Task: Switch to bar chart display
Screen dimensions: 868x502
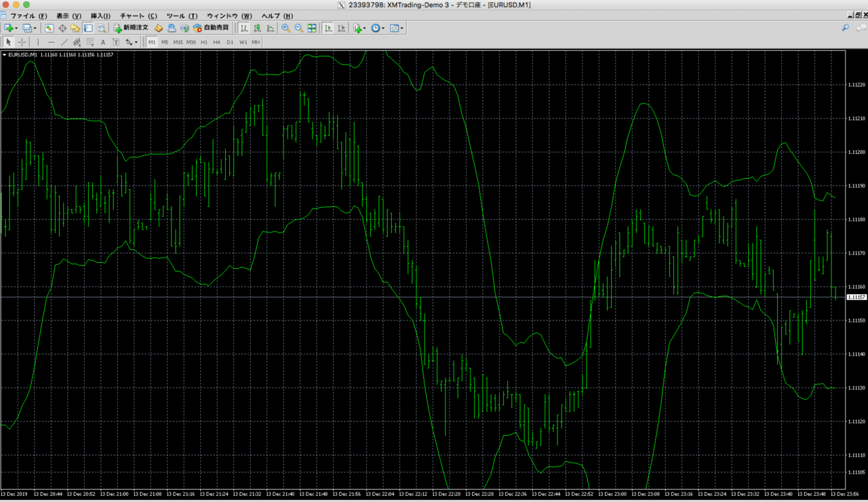Action: tap(244, 28)
